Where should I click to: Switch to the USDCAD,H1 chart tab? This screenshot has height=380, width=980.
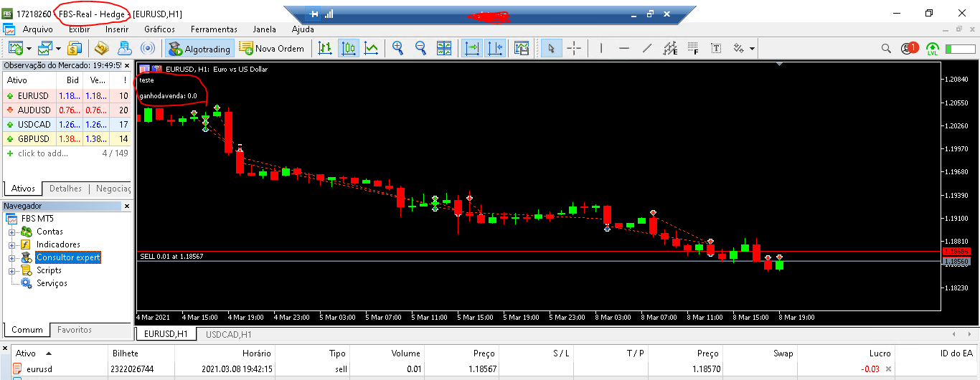pyautogui.click(x=229, y=334)
